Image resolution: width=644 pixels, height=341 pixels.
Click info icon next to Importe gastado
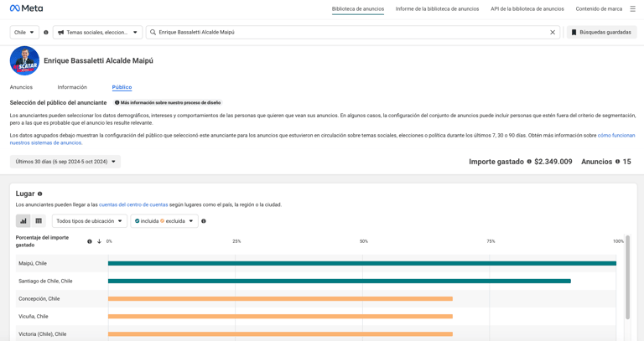[x=529, y=162]
